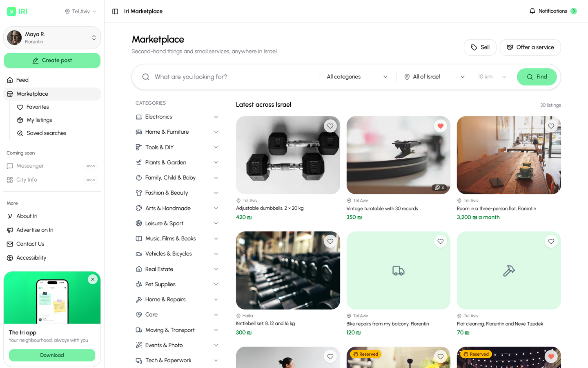Image resolution: width=588 pixels, height=368 pixels.
Task: Open the Tel Aviv city selector
Action: point(80,11)
